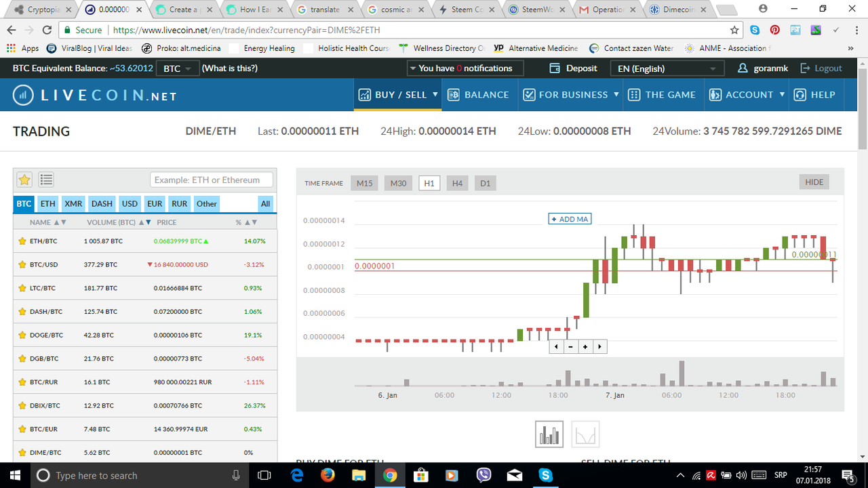Toggle favorite star for DBIX/BTC
868x488 pixels.
point(22,405)
